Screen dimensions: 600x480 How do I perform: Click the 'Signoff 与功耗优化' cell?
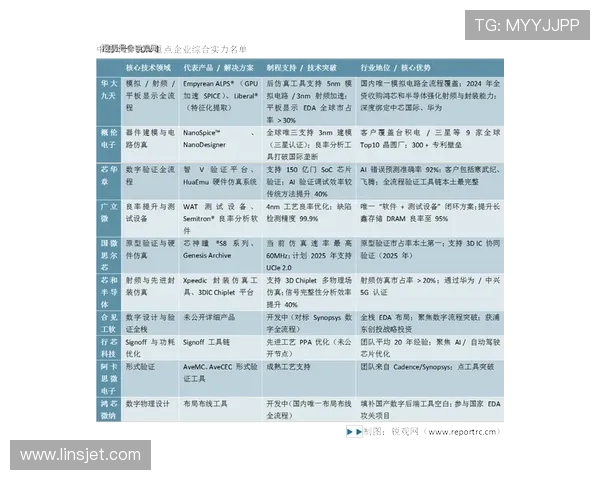pyautogui.click(x=150, y=348)
